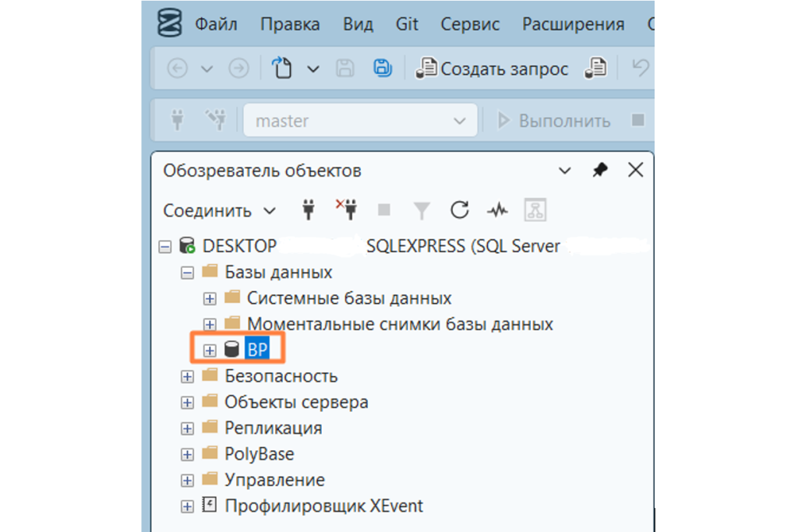Pin the Обозреватель объектов panel
The width and height of the screenshot is (798, 532).
[x=600, y=170]
